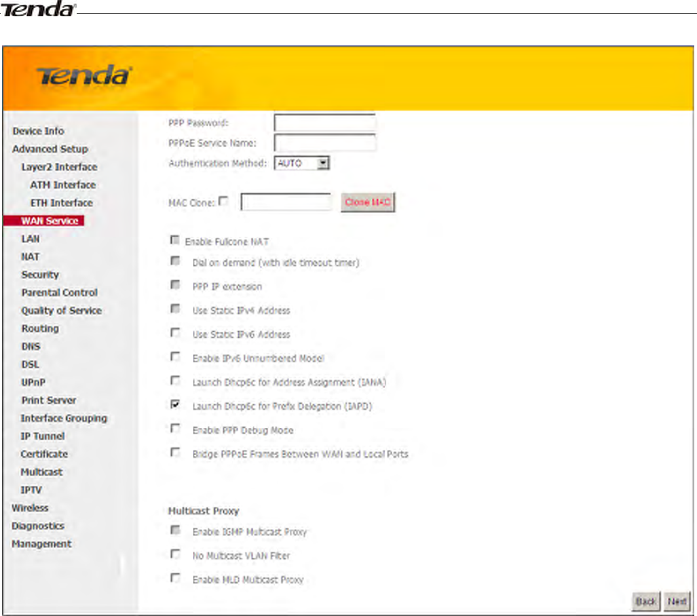Go to the LAN settings page

click(31, 239)
